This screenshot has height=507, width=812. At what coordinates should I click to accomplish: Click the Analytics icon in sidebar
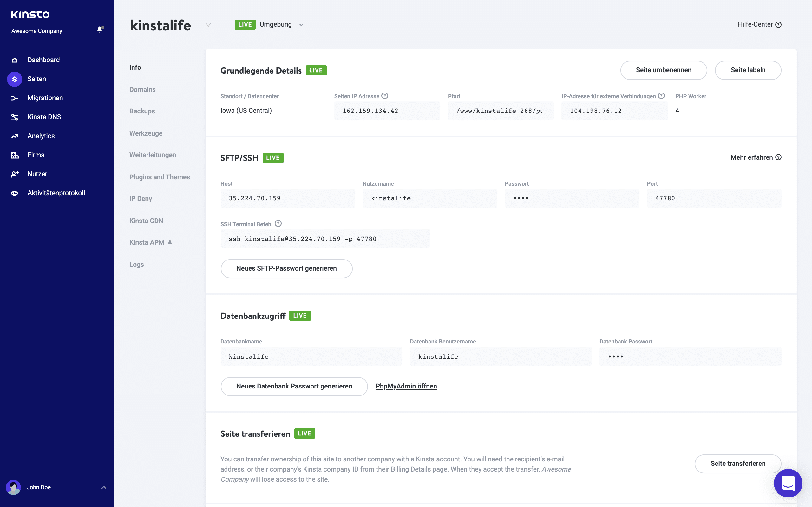click(15, 136)
